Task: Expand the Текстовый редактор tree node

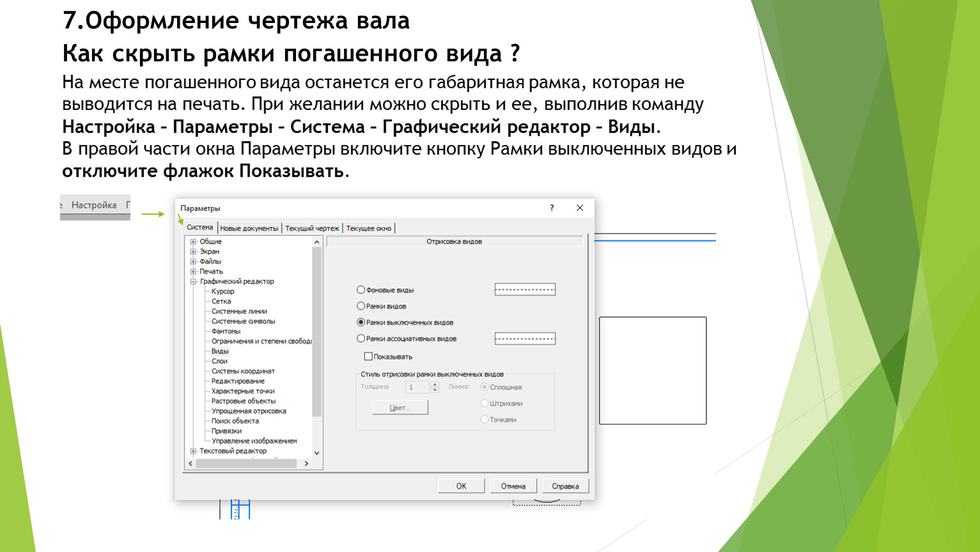Action: pyautogui.click(x=193, y=451)
